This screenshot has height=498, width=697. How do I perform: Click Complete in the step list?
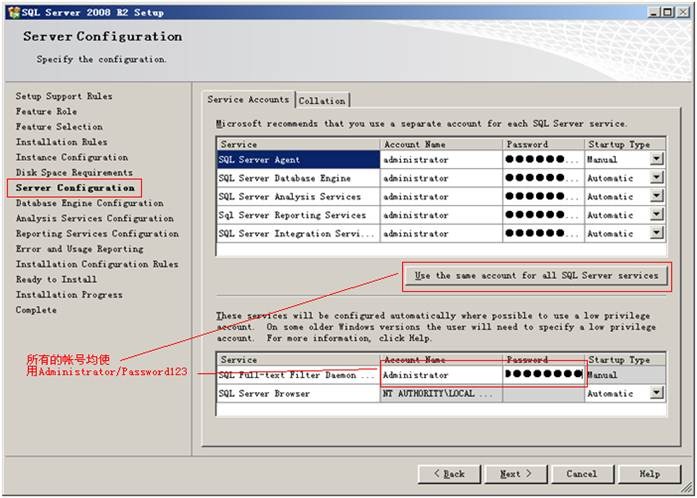pos(36,310)
